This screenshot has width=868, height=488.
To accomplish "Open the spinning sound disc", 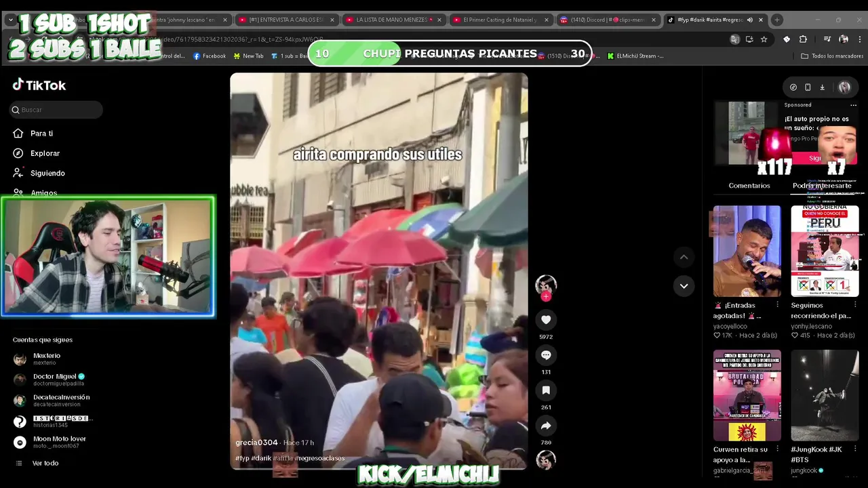I will click(546, 460).
